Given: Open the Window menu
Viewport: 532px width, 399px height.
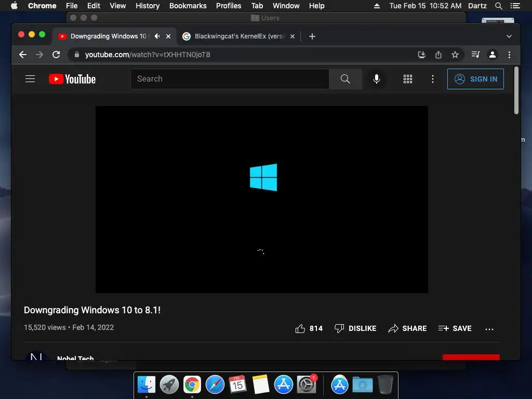Looking at the screenshot, I should pyautogui.click(x=286, y=6).
